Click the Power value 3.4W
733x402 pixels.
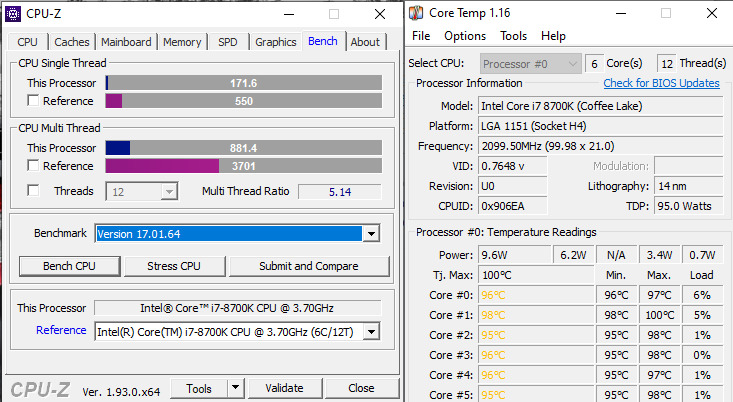(x=660, y=255)
